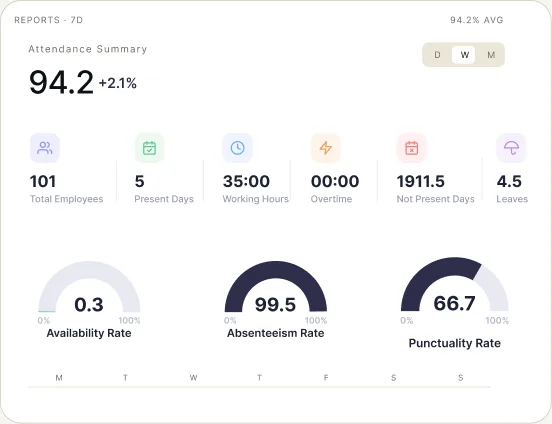Select the W weekly view
Screen dimensions: 552x424
(x=464, y=55)
